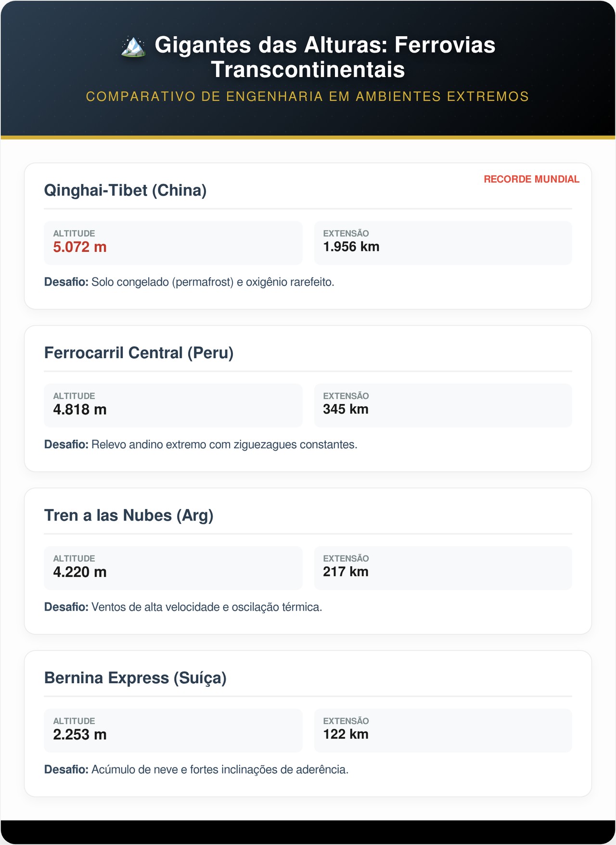
Task: Click the Recorde Mundial badge
Action: [531, 179]
